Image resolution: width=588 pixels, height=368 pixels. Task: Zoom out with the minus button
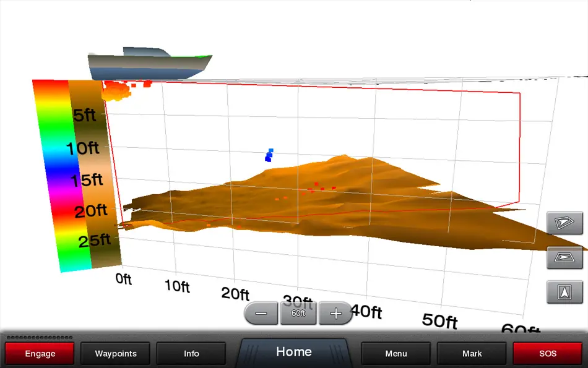click(x=262, y=314)
